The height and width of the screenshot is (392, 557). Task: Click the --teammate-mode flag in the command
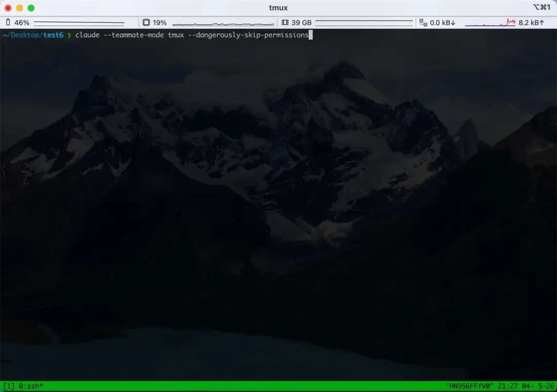coord(134,35)
